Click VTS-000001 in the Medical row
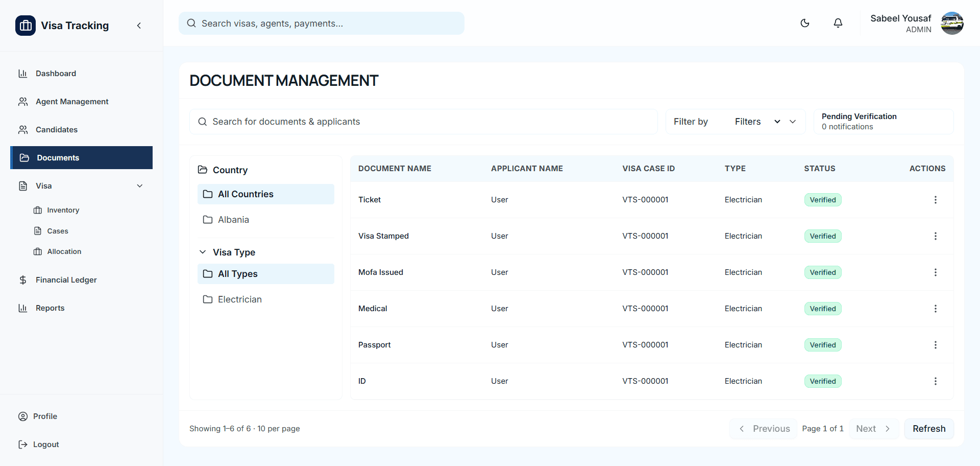This screenshot has width=980, height=466. 645,309
